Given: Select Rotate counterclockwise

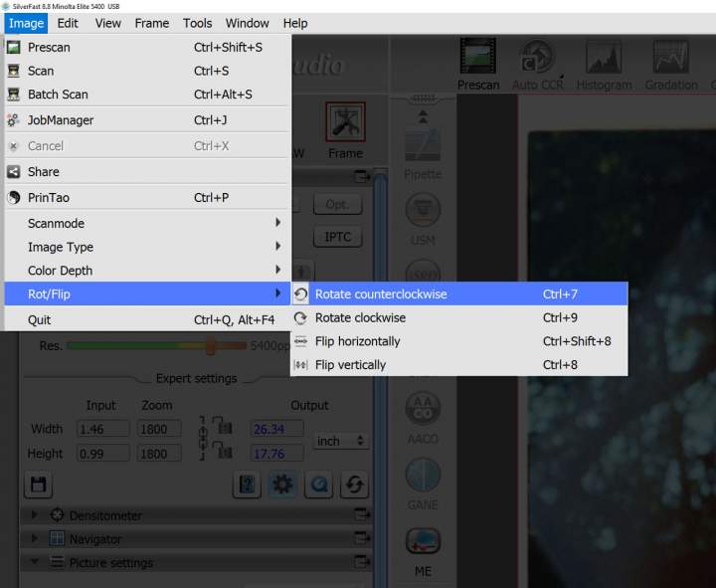Looking at the screenshot, I should [459, 294].
